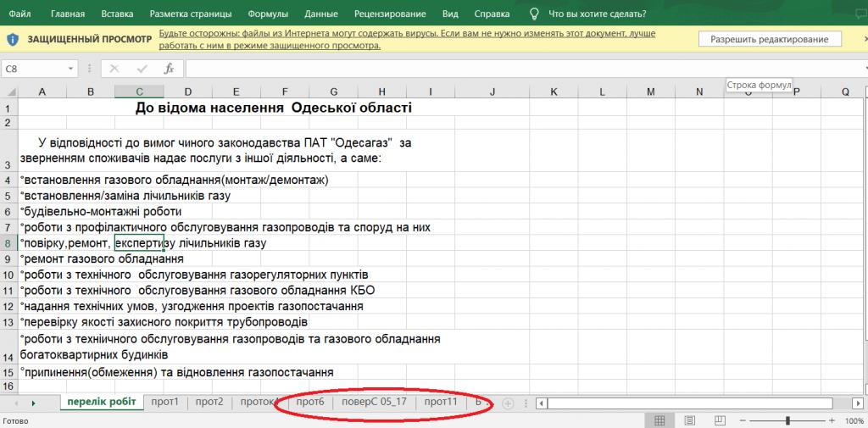The width and height of the screenshot is (868, 428).
Task: Click the Normal view icon in status bar
Action: point(659,420)
